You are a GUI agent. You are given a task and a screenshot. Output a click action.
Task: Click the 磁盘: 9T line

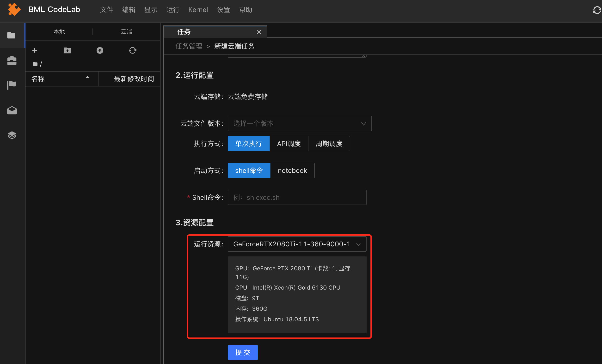[247, 298]
